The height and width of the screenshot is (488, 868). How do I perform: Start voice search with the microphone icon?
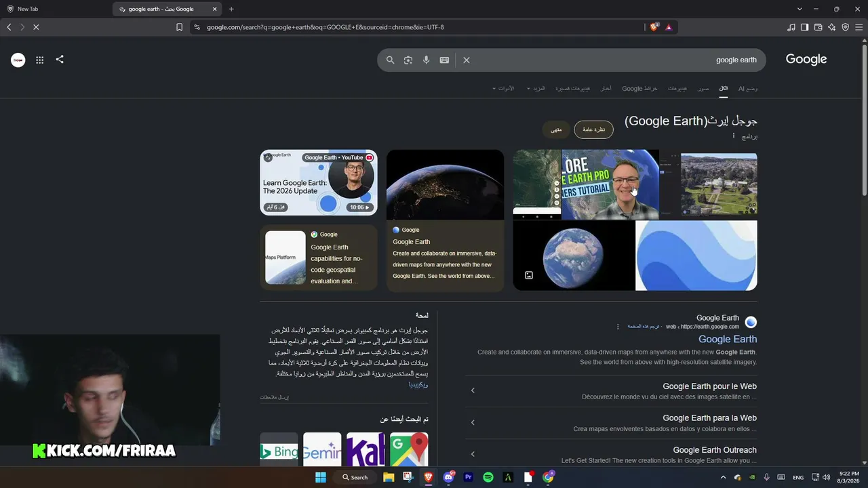coord(426,60)
